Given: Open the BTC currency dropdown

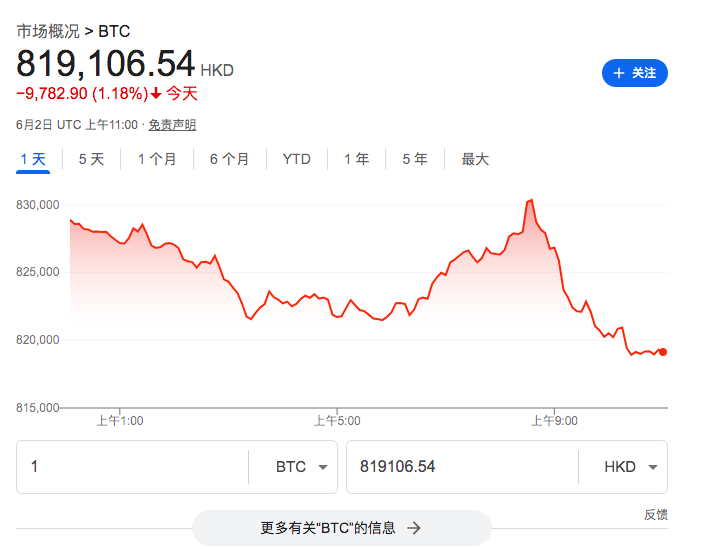Looking at the screenshot, I should tap(322, 467).
